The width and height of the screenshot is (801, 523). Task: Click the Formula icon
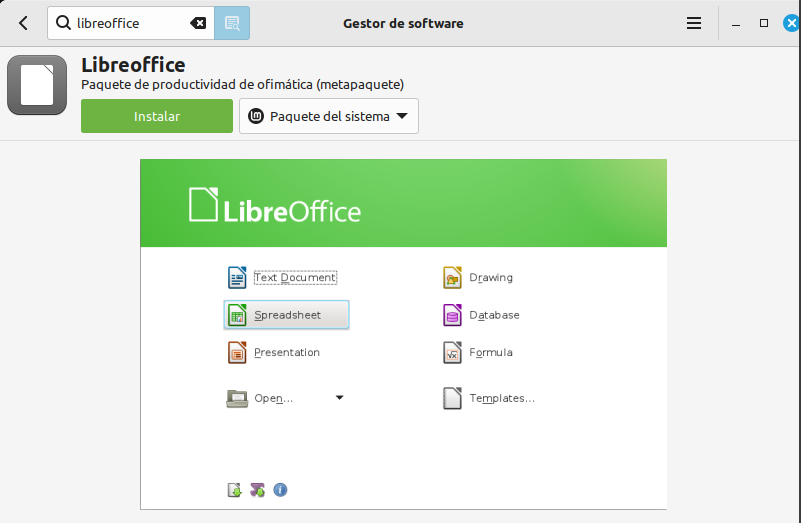[x=452, y=352]
